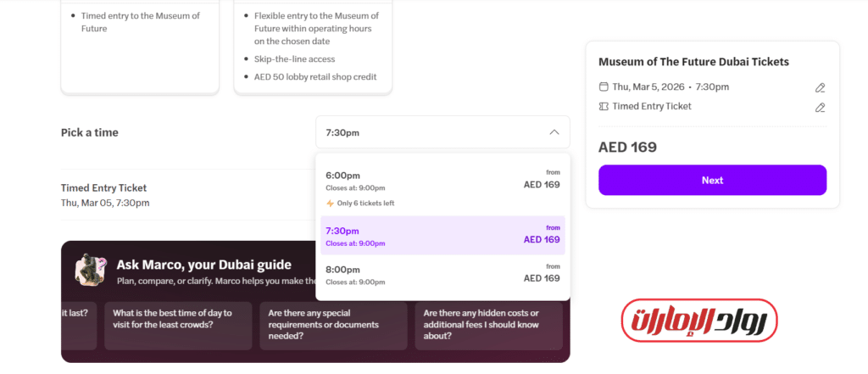
Task: Click the ticket icon beside Timed Entry Ticket
Action: pos(604,107)
